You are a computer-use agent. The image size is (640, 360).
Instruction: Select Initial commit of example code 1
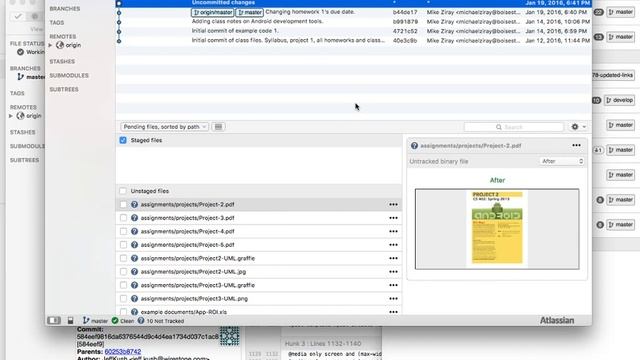click(x=353, y=31)
